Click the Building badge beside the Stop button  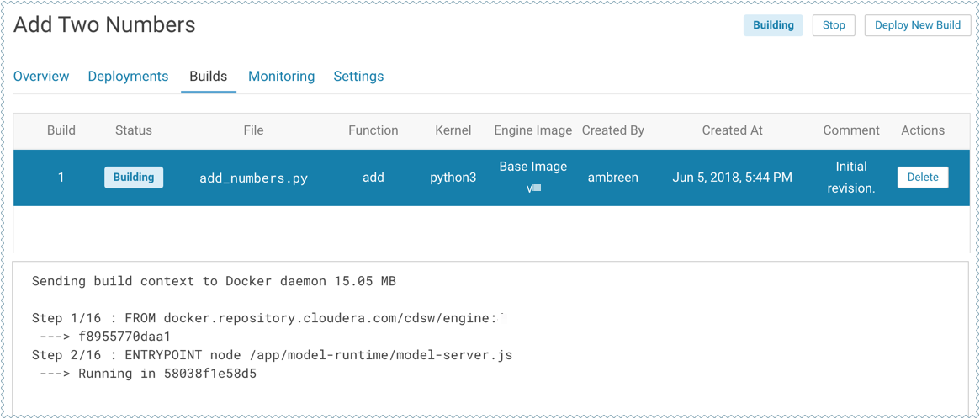[772, 25]
